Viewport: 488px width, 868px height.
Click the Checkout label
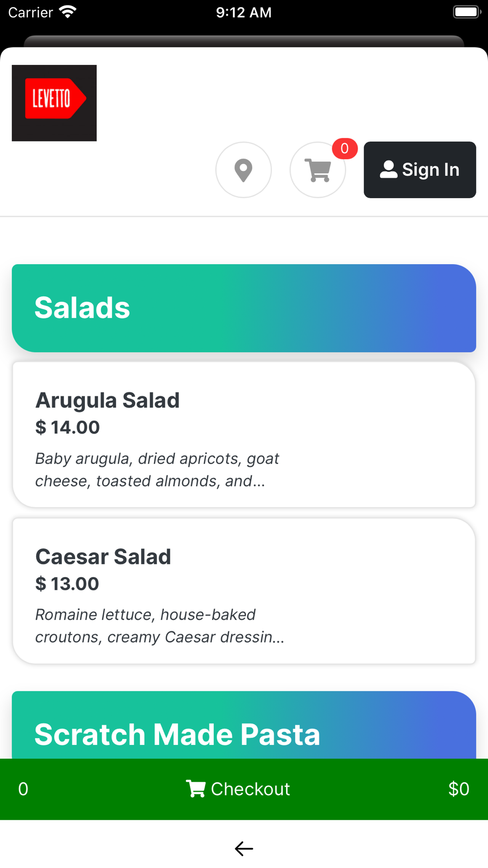[x=250, y=789]
